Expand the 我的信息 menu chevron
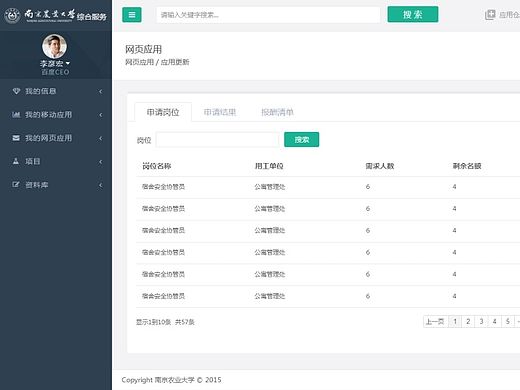 [x=101, y=91]
